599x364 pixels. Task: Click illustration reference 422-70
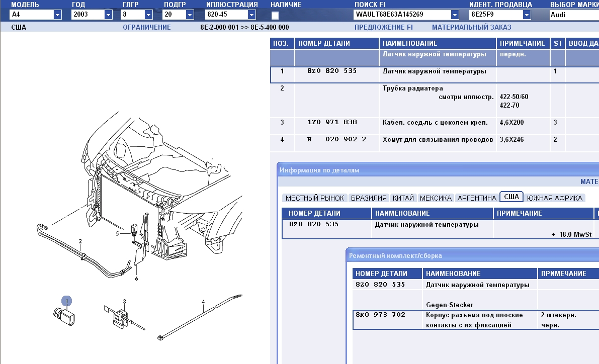pyautogui.click(x=509, y=105)
